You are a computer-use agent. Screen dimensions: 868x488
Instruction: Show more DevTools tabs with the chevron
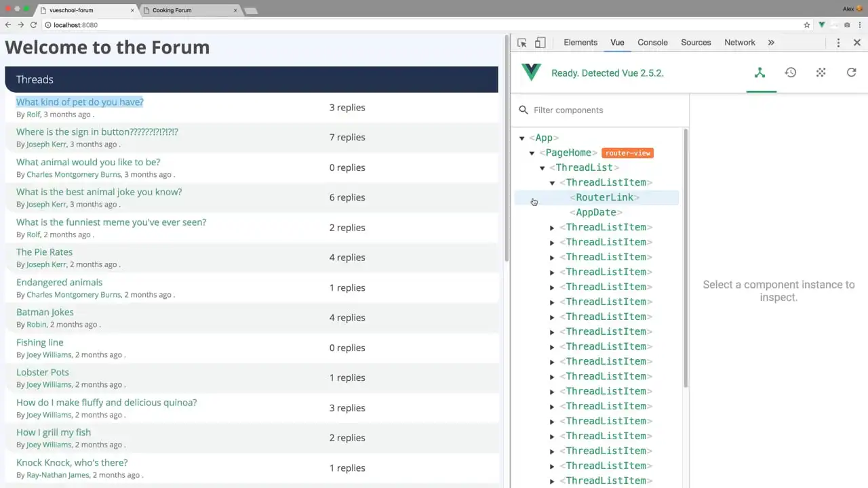(x=771, y=43)
